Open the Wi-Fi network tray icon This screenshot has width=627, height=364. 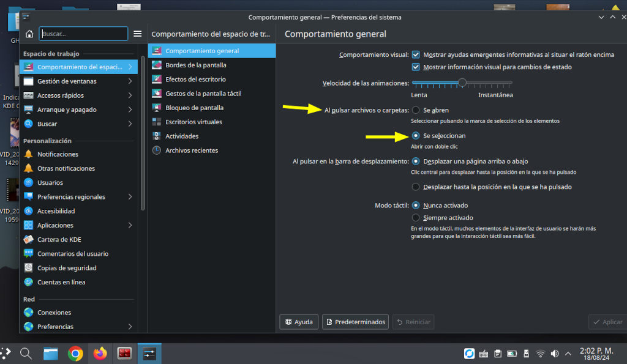point(540,354)
